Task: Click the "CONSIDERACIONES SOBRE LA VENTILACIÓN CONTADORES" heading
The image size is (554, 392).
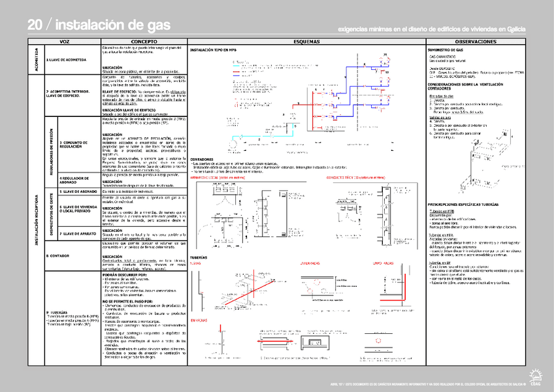Action: click(x=465, y=87)
